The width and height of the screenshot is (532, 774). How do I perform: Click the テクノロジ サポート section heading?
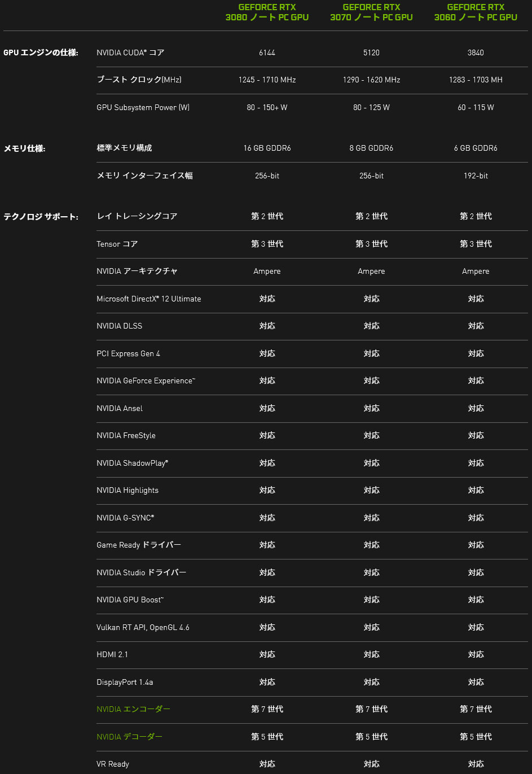pos(41,216)
